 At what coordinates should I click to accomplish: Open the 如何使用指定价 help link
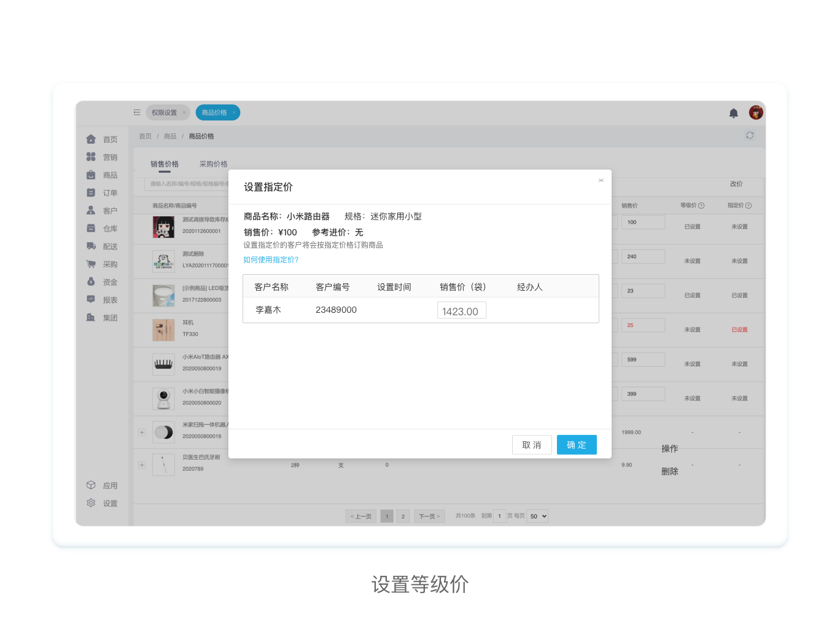[271, 260]
